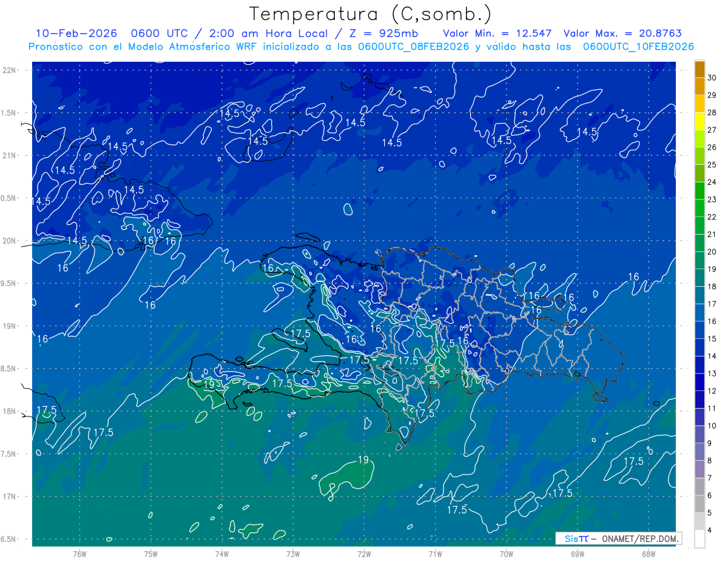The height and width of the screenshot is (562, 728).
Task: Click the "72W" longitude axis label
Action: [x=364, y=554]
